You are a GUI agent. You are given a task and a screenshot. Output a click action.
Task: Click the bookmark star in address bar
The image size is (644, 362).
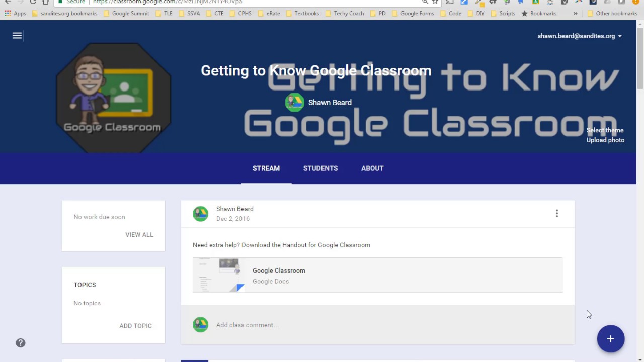click(435, 2)
